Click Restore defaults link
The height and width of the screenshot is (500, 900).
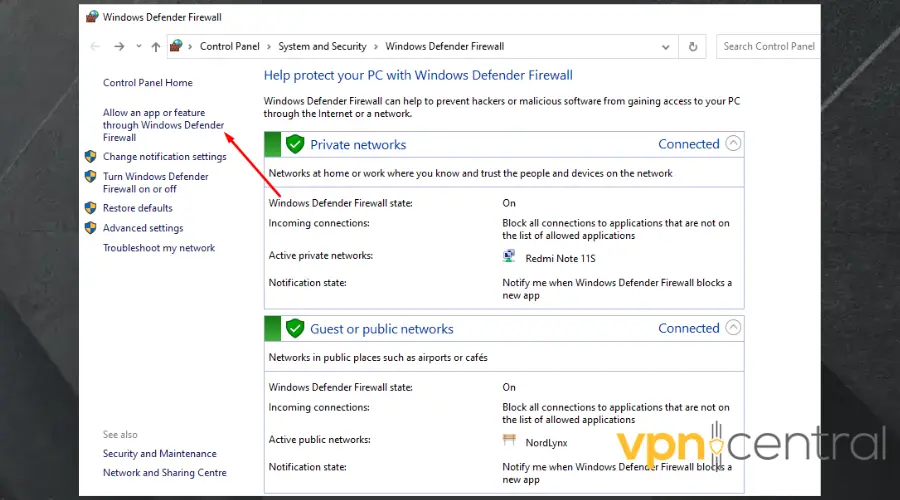pyautogui.click(x=137, y=208)
